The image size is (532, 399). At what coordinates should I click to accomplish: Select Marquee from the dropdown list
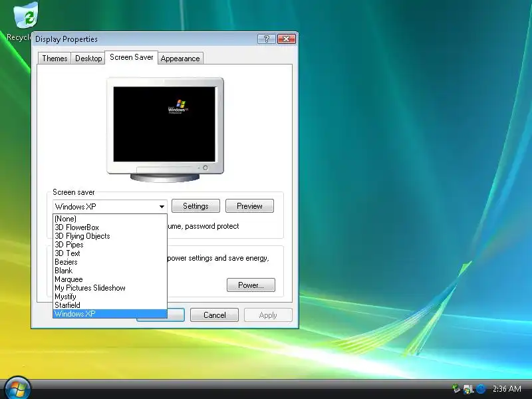point(110,279)
